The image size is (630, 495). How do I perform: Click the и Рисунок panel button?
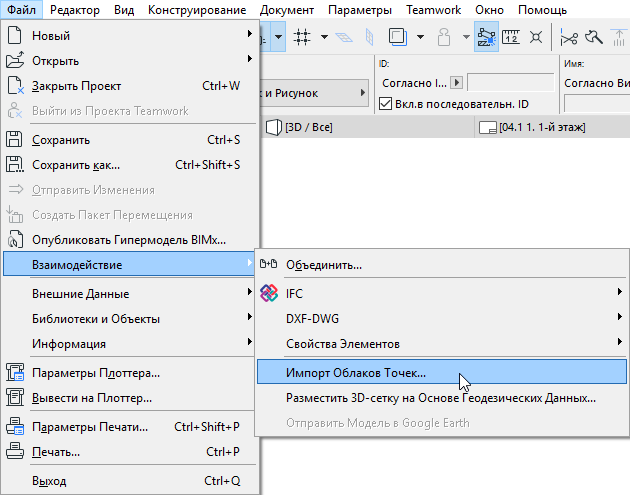tap(314, 93)
